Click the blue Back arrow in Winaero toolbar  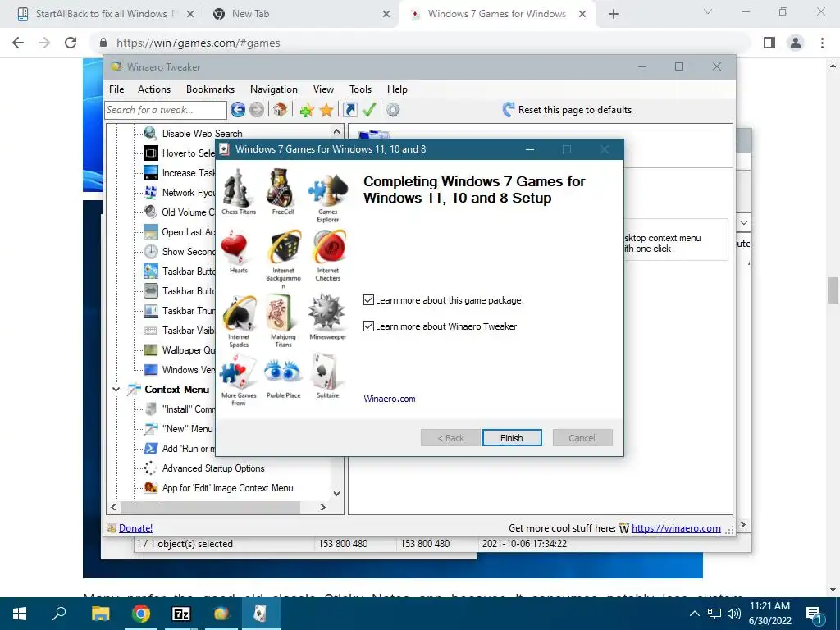[238, 110]
